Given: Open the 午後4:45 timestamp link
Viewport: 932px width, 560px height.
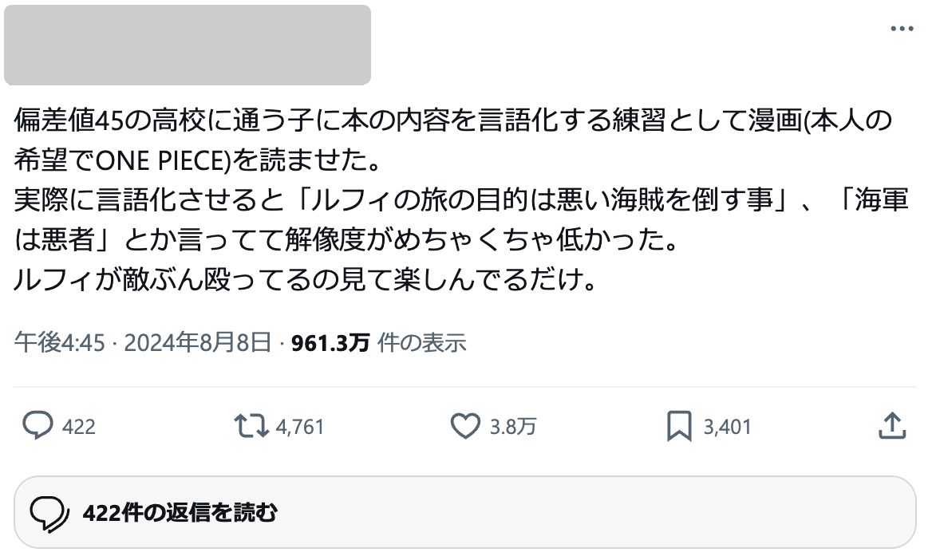Looking at the screenshot, I should coord(60,343).
